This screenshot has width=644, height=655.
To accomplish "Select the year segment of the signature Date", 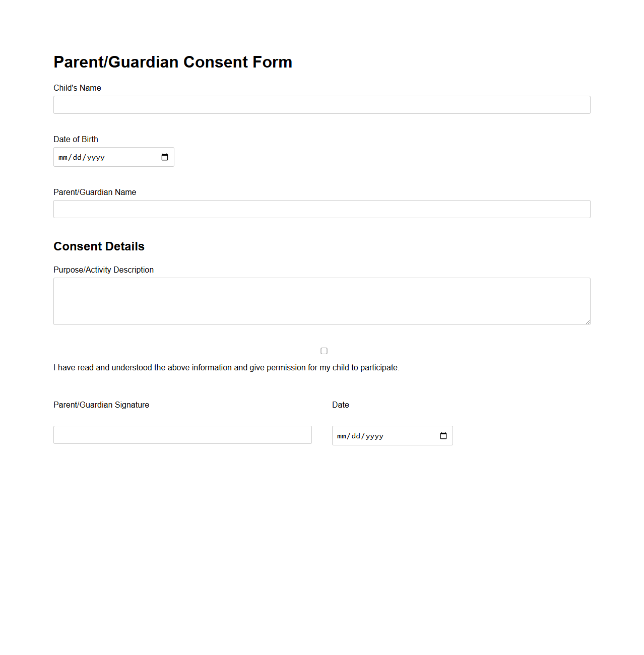I will pos(375,436).
